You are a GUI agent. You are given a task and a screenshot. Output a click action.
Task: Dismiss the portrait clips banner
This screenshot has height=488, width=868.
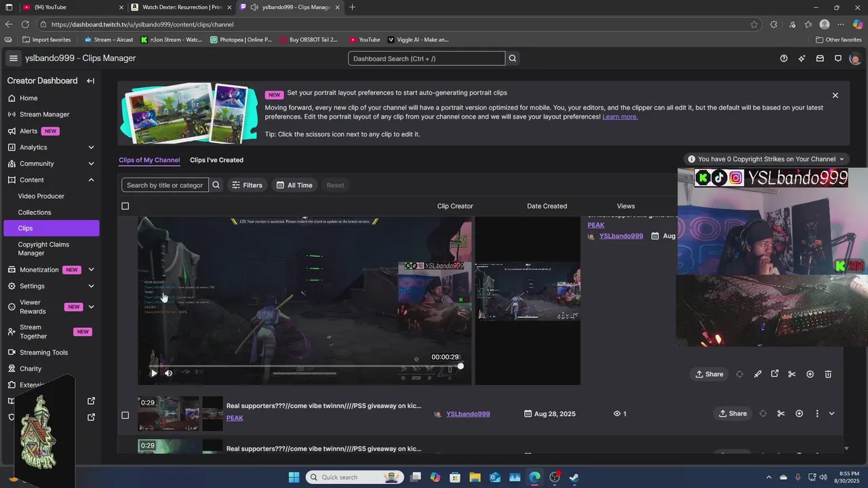pyautogui.click(x=835, y=96)
